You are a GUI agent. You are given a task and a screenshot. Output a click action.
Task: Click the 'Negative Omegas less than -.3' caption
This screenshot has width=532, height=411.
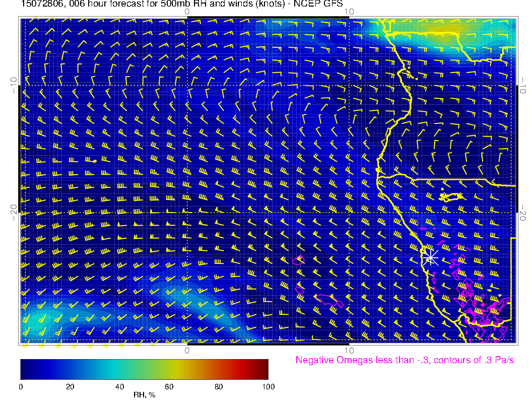pos(405,360)
